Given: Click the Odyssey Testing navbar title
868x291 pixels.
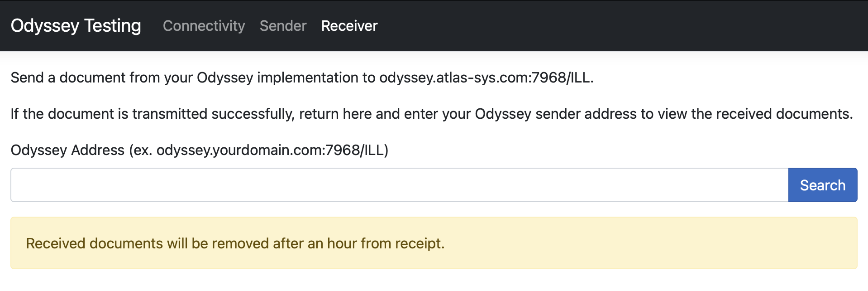Looking at the screenshot, I should click(76, 26).
